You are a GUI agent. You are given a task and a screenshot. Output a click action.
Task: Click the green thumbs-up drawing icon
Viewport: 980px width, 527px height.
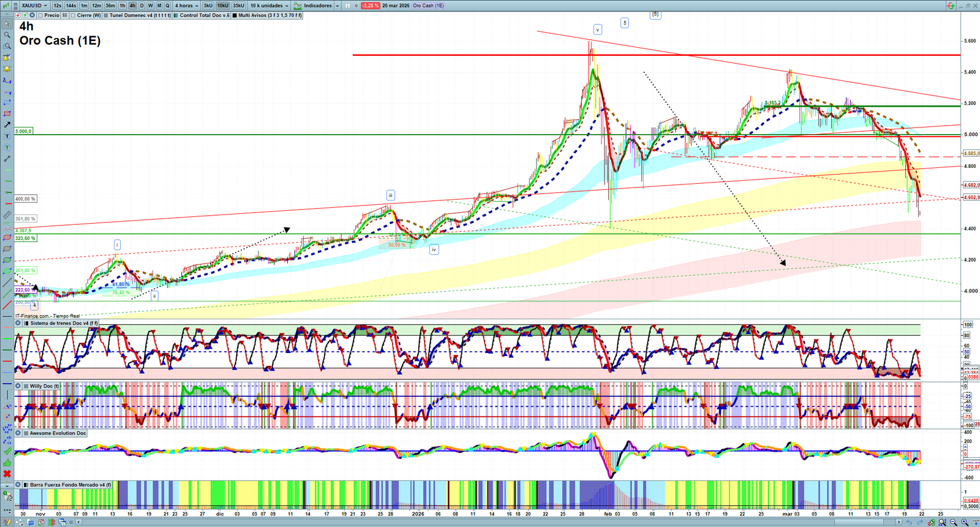pos(7,463)
